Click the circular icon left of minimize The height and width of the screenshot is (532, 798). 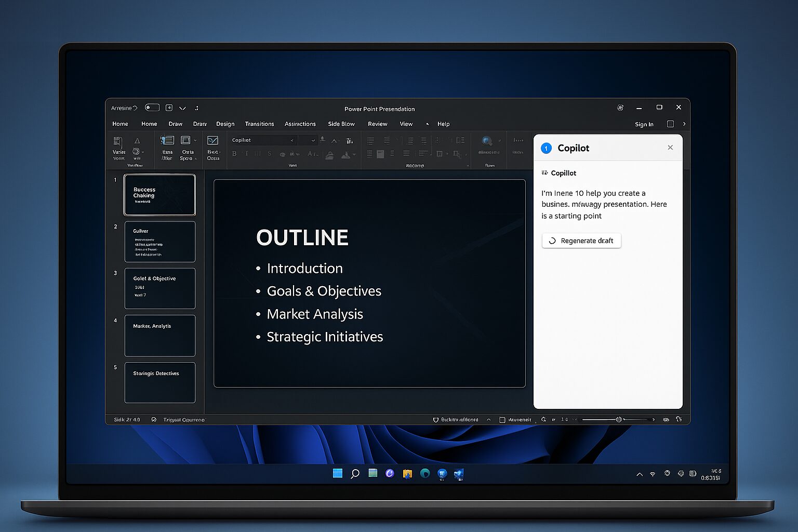[x=620, y=108]
